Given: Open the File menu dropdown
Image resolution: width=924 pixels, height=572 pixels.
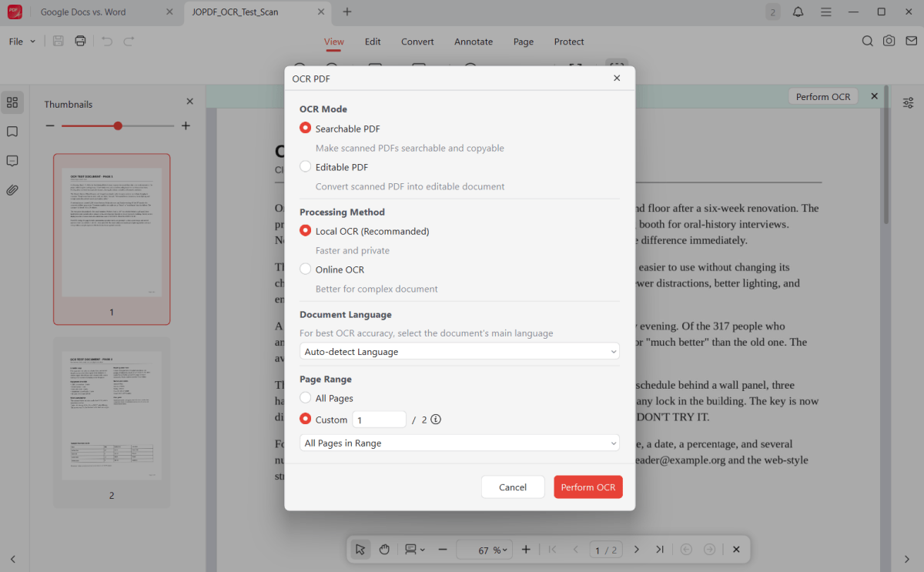Looking at the screenshot, I should (22, 42).
